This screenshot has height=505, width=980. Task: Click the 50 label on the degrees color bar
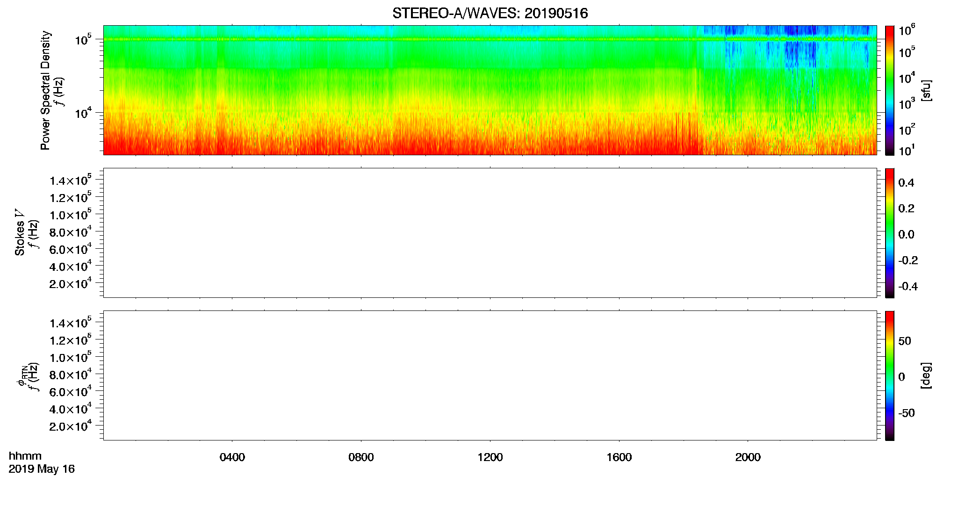(905, 341)
